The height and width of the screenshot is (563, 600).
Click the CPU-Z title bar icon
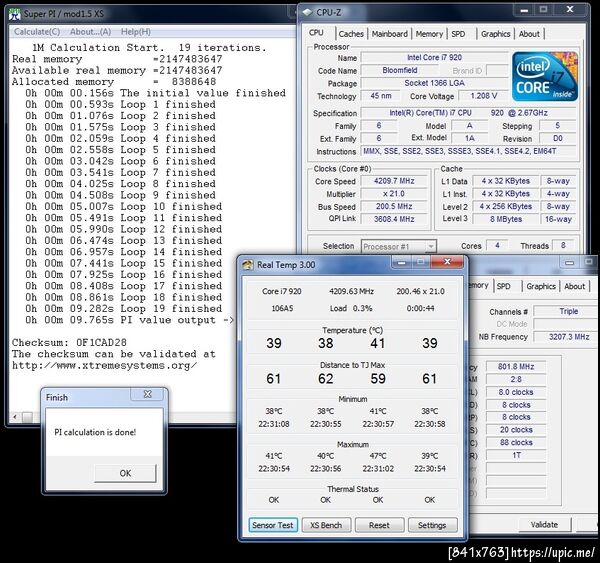(x=307, y=13)
